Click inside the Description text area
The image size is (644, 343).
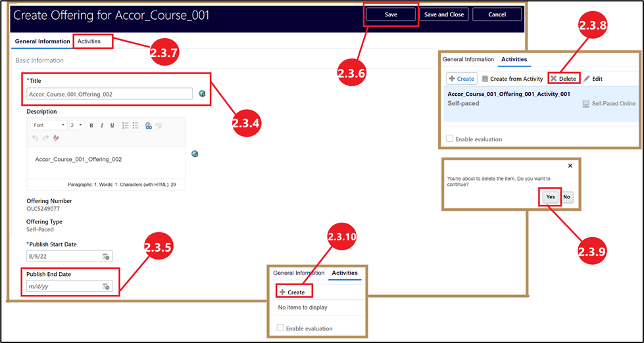[106, 162]
